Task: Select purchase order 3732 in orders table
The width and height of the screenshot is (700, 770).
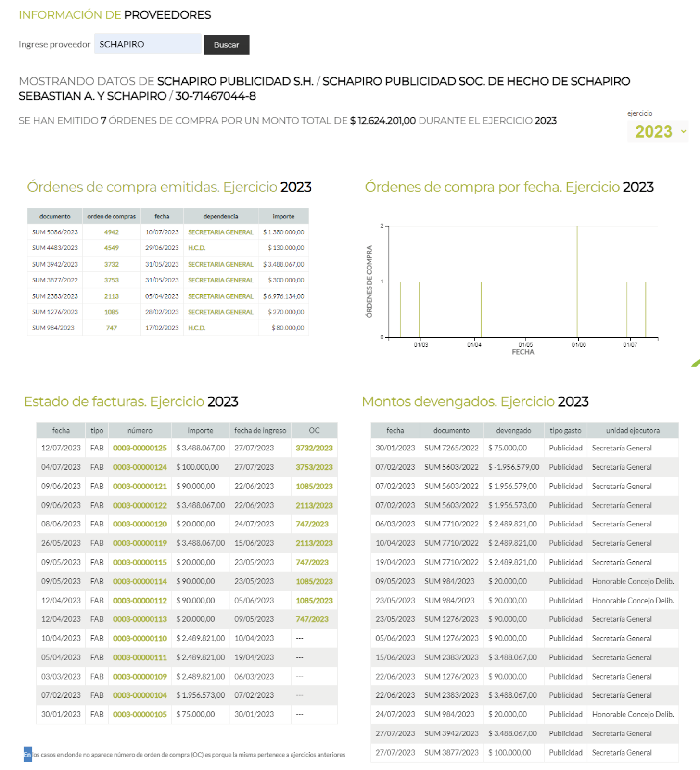Action: click(111, 264)
